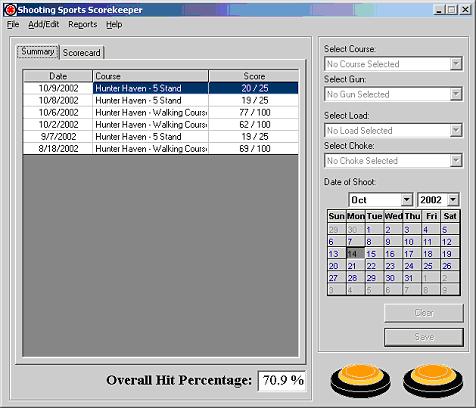Click the right clay pigeon image

point(433,380)
